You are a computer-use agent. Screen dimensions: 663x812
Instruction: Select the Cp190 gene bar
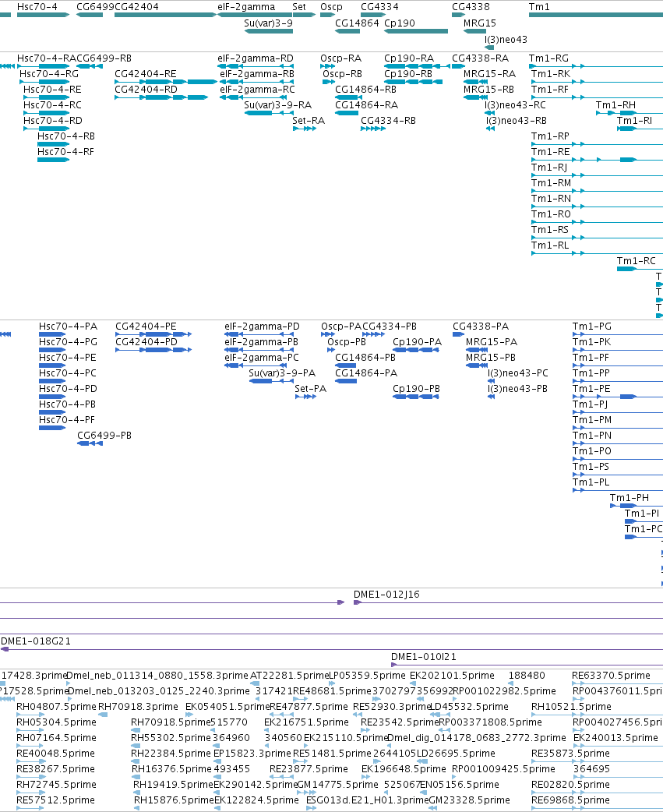coord(416,32)
